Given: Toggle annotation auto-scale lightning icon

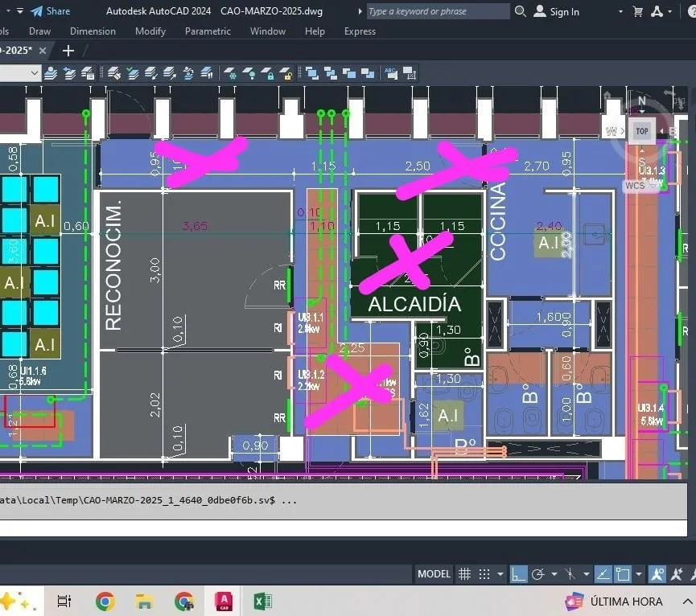Looking at the screenshot, I should point(677,574).
